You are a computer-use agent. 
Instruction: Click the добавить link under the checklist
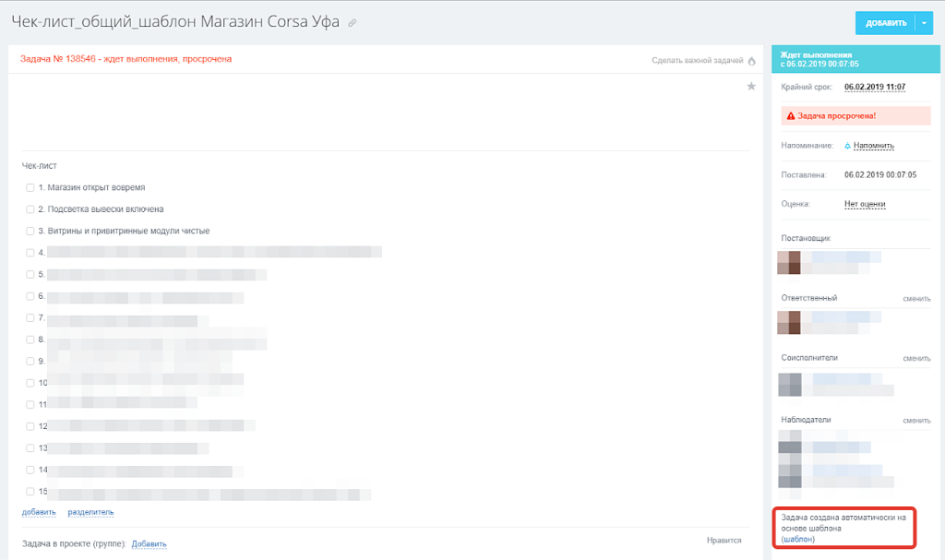tap(39, 512)
